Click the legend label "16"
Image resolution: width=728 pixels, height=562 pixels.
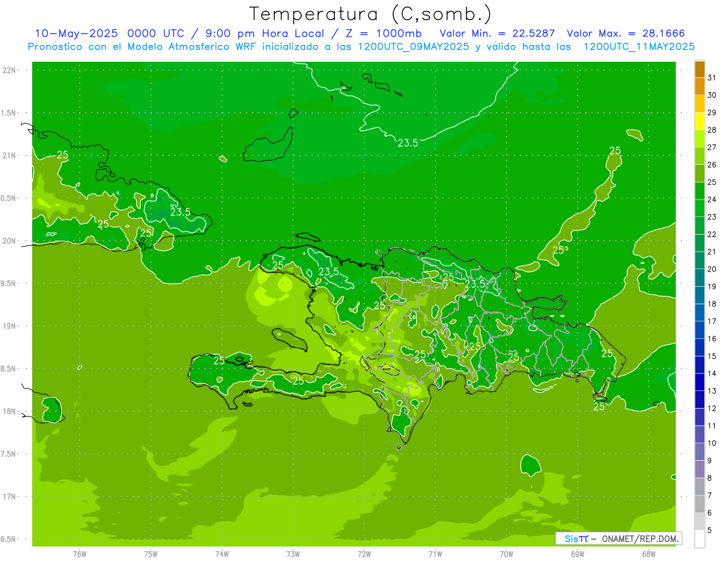[712, 339]
